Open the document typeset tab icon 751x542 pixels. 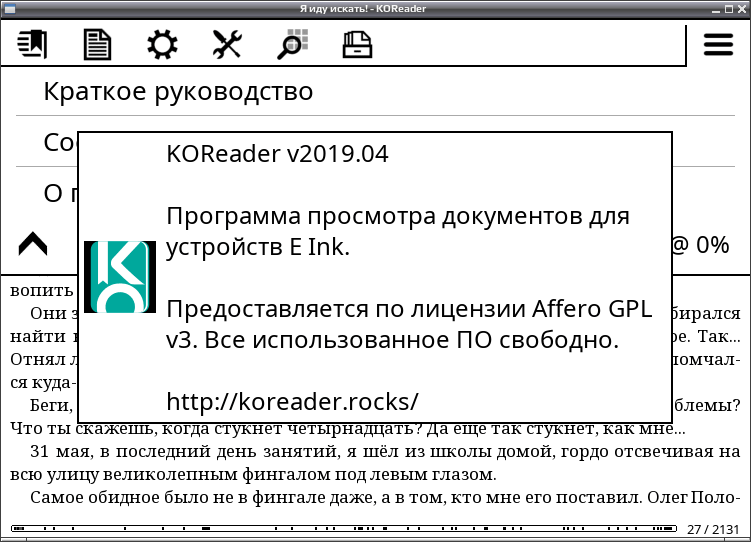click(97, 45)
